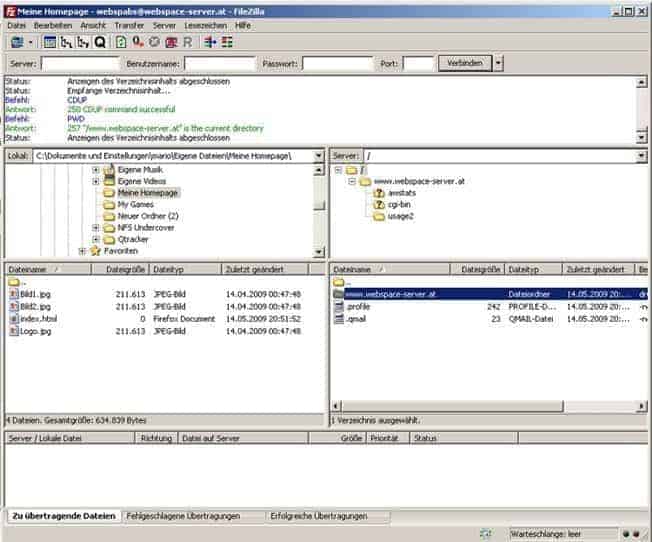This screenshot has height=542, width=652.
Task: Click the awstats folder icon in the remote tree
Action: pos(380,193)
